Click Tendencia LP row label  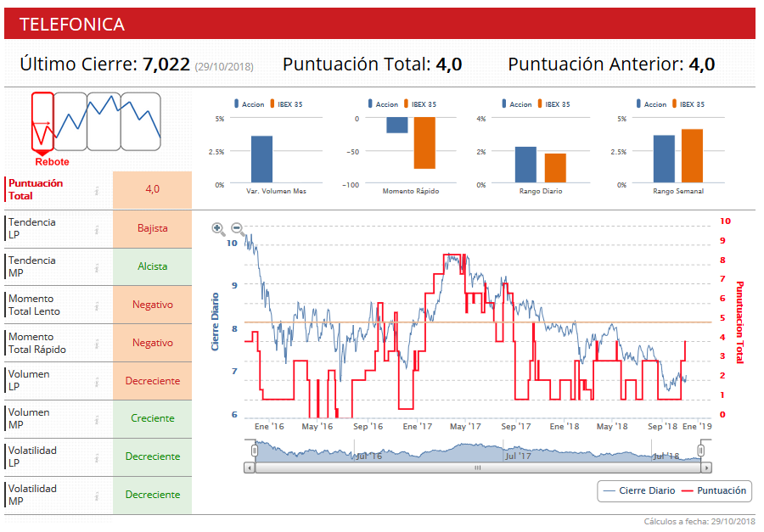(x=31, y=228)
